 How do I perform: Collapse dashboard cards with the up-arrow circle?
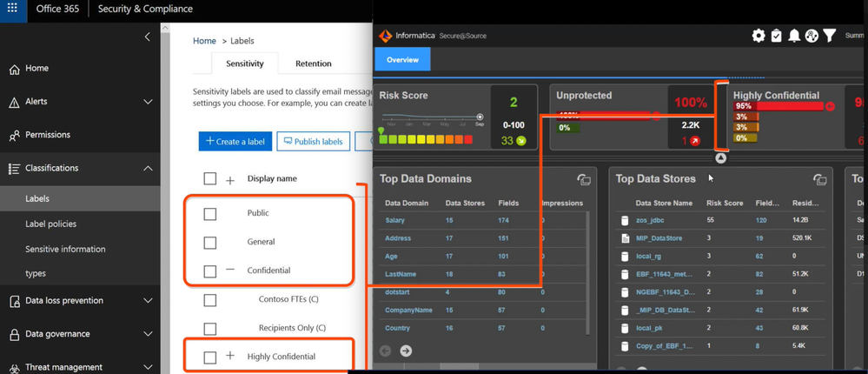(720, 158)
